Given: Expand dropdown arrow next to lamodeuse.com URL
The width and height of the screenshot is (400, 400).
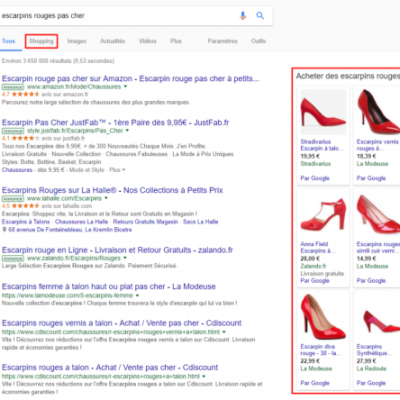Looking at the screenshot, I should click(137, 295).
